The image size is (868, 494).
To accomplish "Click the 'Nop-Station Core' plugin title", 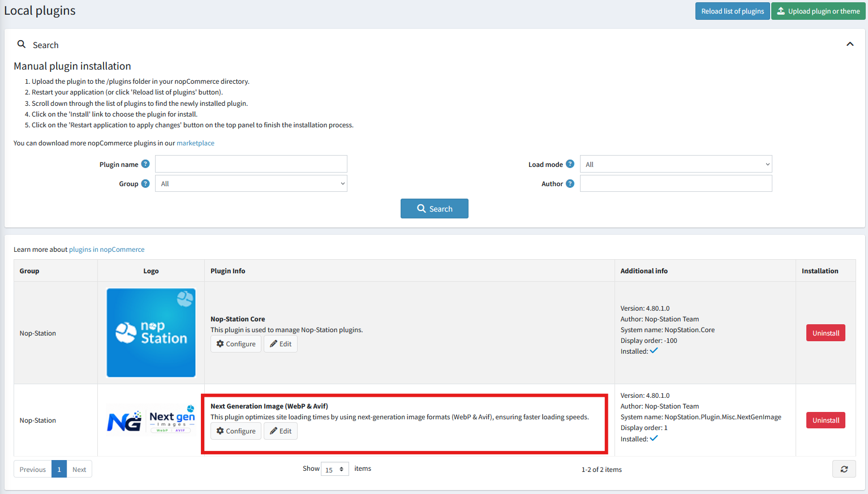I will [238, 319].
